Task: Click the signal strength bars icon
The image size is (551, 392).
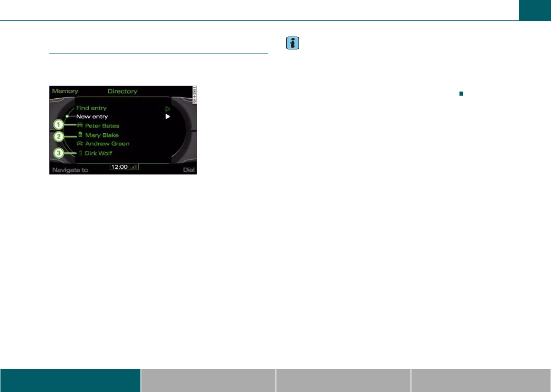Action: pos(134,167)
